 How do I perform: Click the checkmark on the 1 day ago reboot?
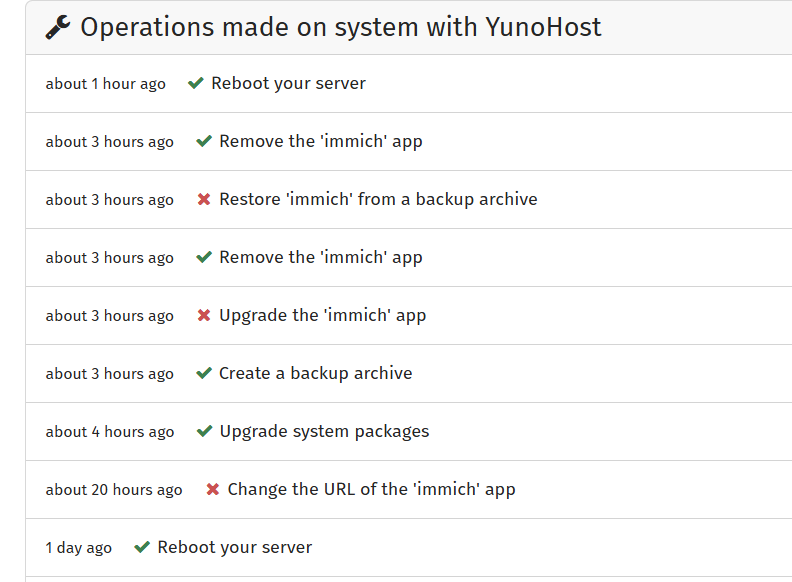pyautogui.click(x=142, y=548)
